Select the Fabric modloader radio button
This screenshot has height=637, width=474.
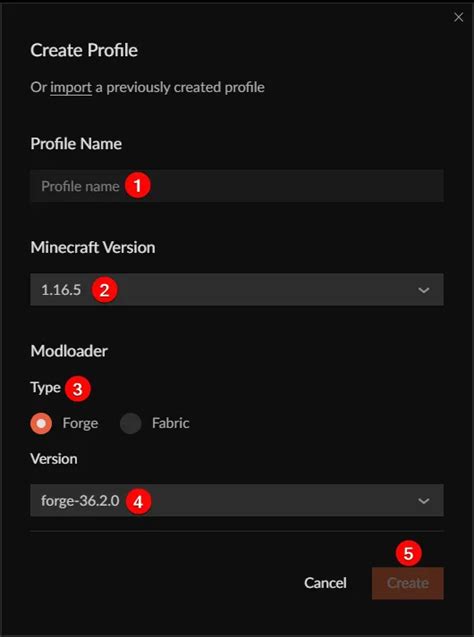point(130,423)
